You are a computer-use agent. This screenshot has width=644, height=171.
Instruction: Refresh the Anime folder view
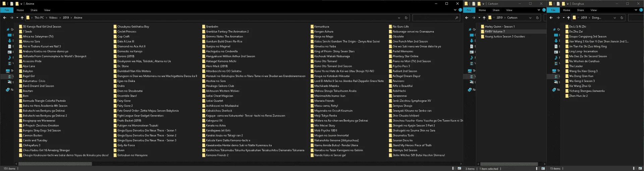406,18
